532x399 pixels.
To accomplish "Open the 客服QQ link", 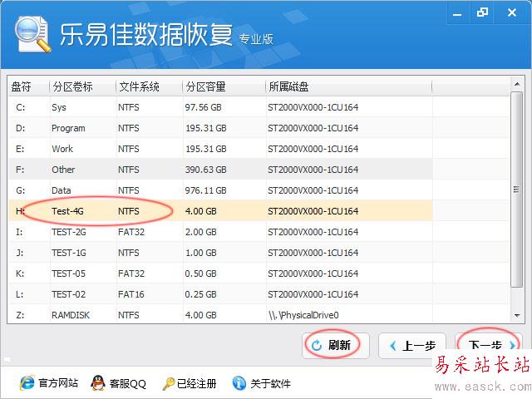I will click(127, 384).
